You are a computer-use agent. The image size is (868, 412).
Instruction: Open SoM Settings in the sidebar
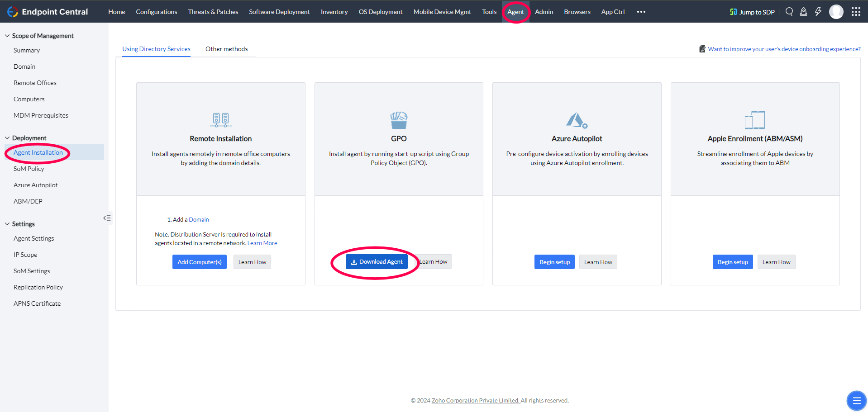(32, 271)
